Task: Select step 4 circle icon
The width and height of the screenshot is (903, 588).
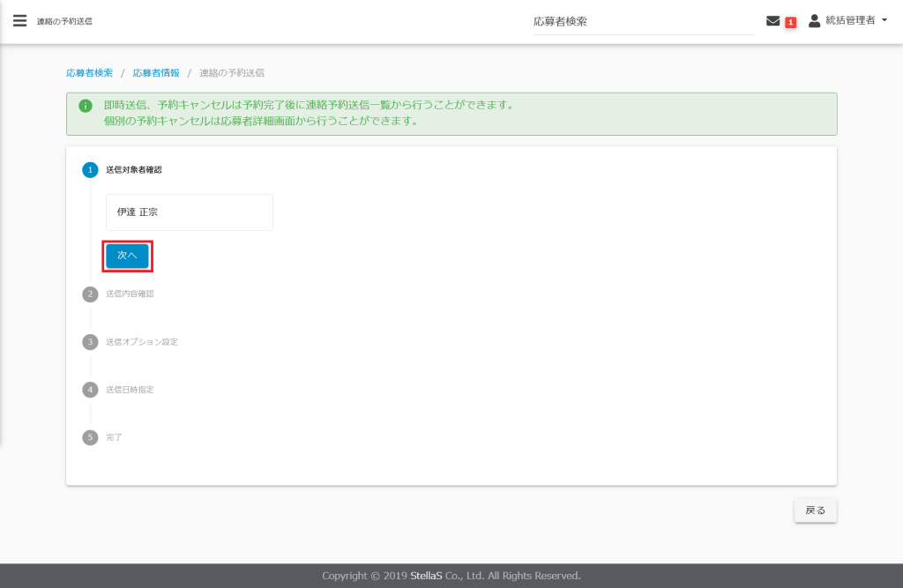Action: point(90,389)
